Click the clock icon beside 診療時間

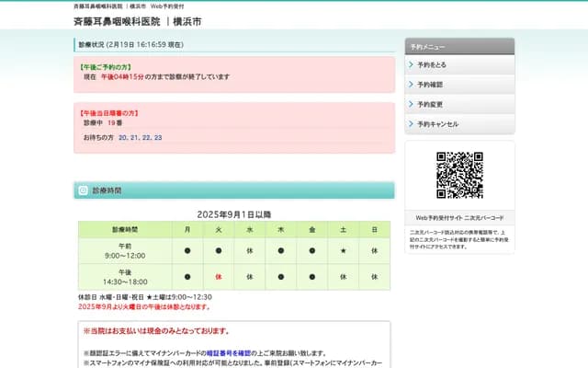pyautogui.click(x=83, y=190)
